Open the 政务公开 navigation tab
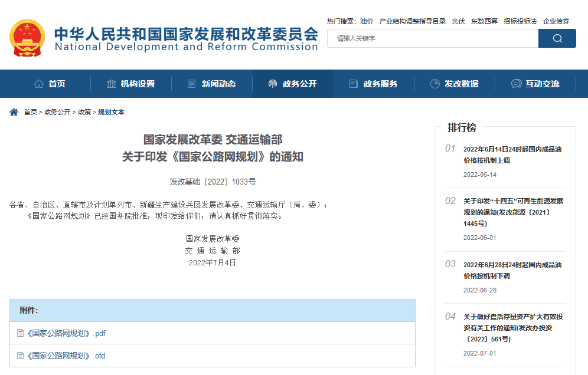 click(x=293, y=84)
